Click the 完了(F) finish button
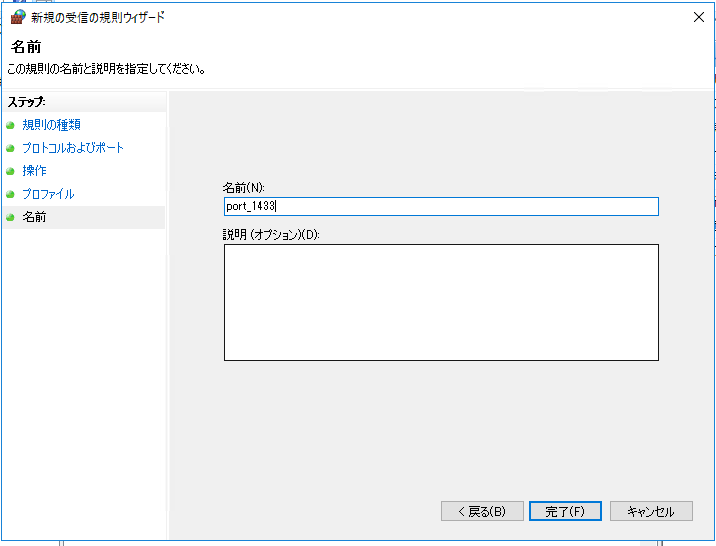Image resolution: width=716 pixels, height=546 pixels. click(565, 511)
